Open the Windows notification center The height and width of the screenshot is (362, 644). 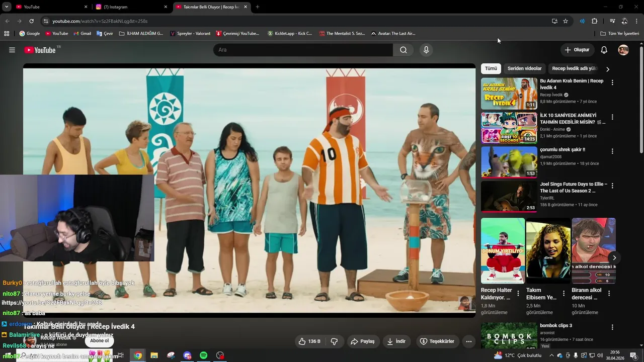pyautogui.click(x=633, y=355)
